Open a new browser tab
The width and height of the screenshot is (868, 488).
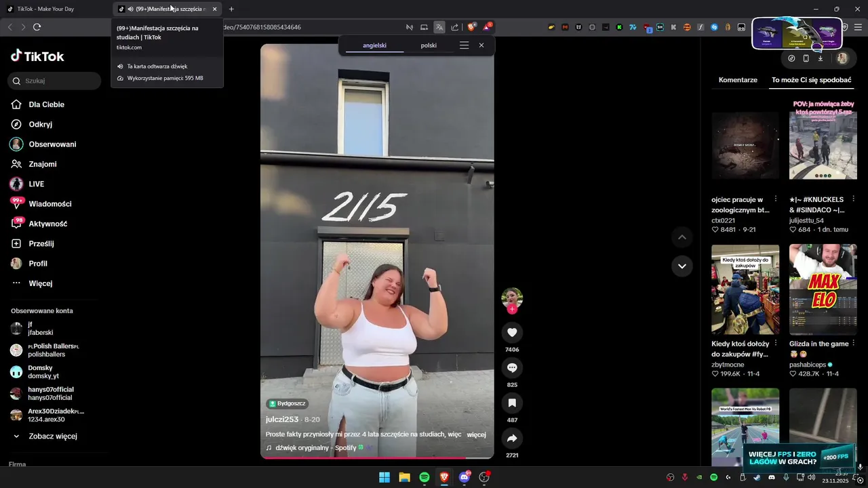tap(231, 9)
